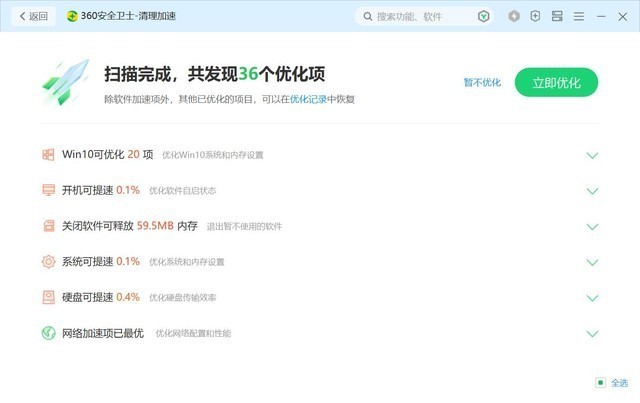Screen dimensions: 640x403
Task: Expand the Win10可优化 20 项 section
Action: coord(592,156)
